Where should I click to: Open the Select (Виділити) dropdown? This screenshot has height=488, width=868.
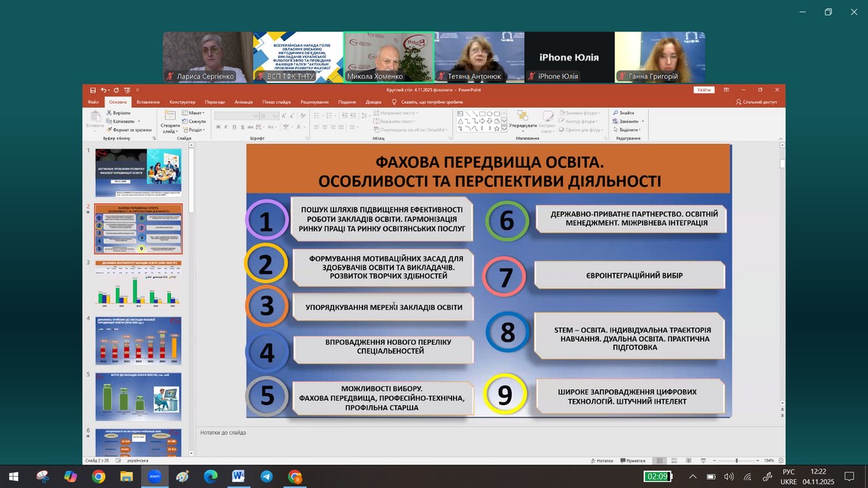(x=628, y=130)
